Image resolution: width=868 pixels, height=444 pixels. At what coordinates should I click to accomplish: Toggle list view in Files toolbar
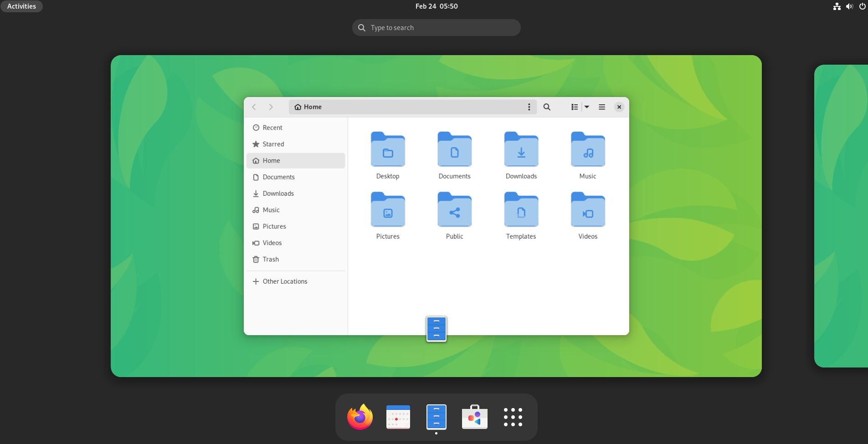tap(574, 107)
